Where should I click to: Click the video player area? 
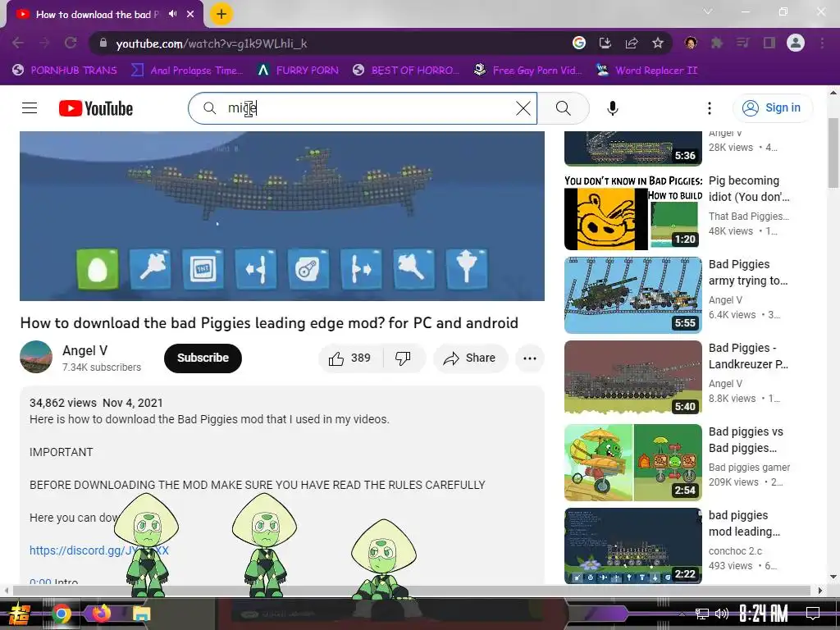click(x=282, y=216)
